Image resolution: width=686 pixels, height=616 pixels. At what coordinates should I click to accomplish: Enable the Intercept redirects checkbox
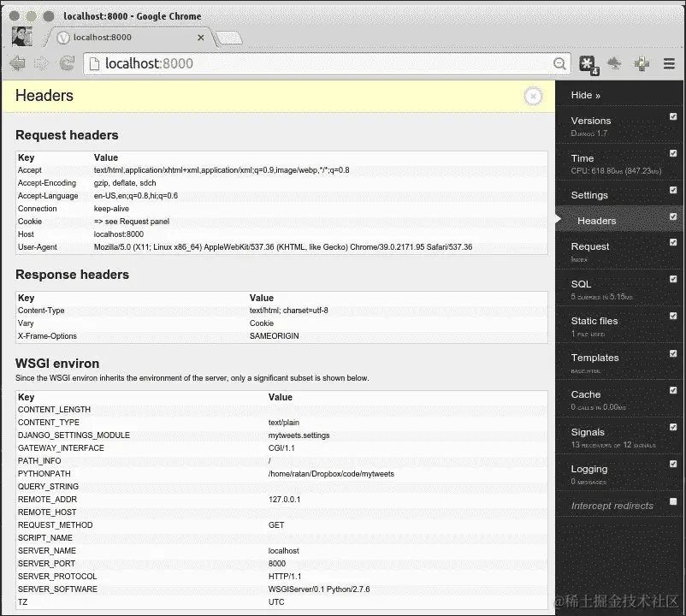[673, 501]
